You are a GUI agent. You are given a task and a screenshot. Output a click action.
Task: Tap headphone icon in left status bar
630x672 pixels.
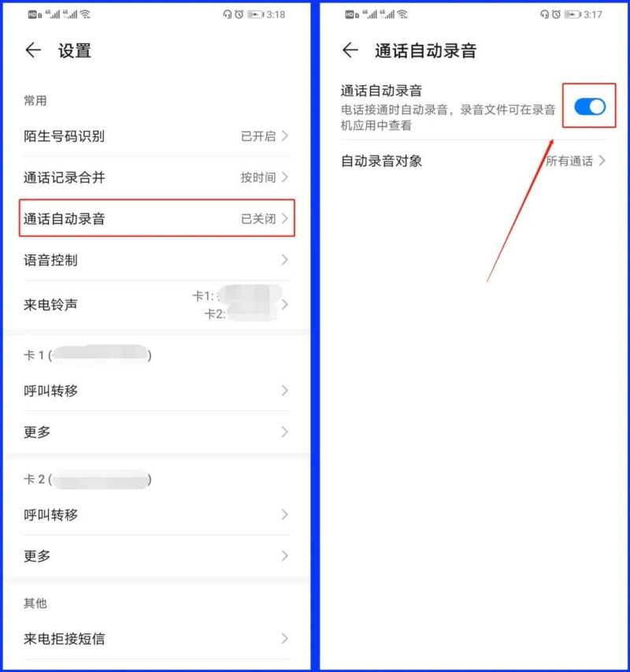(x=227, y=14)
